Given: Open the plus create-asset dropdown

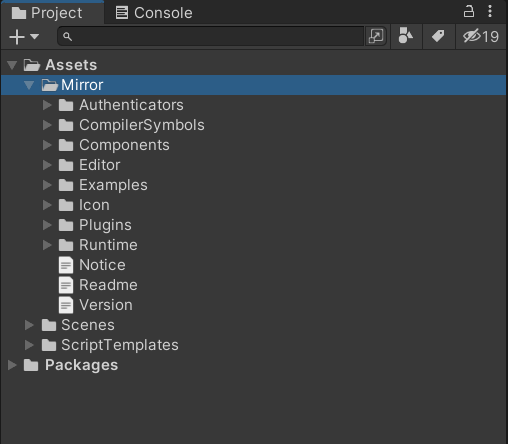Looking at the screenshot, I should click(x=24, y=36).
